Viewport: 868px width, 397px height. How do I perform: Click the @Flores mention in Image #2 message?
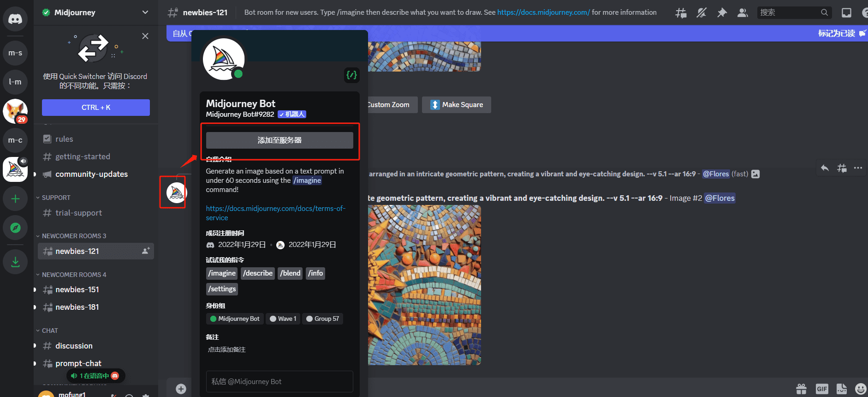[719, 198]
